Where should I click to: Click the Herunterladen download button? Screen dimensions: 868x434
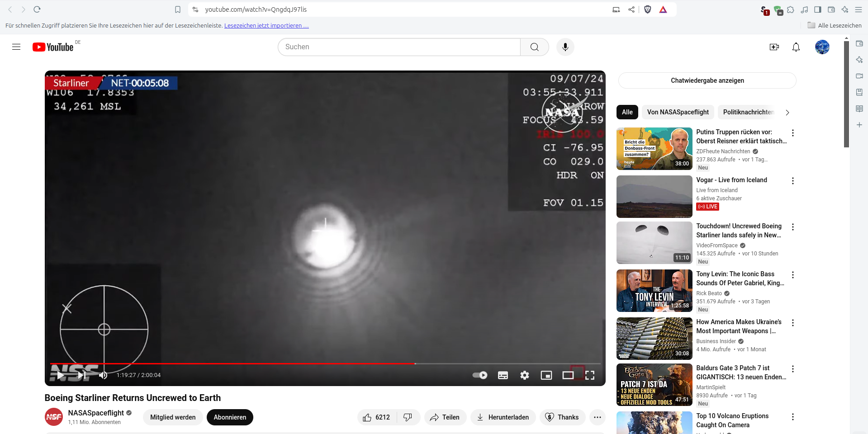(503, 417)
